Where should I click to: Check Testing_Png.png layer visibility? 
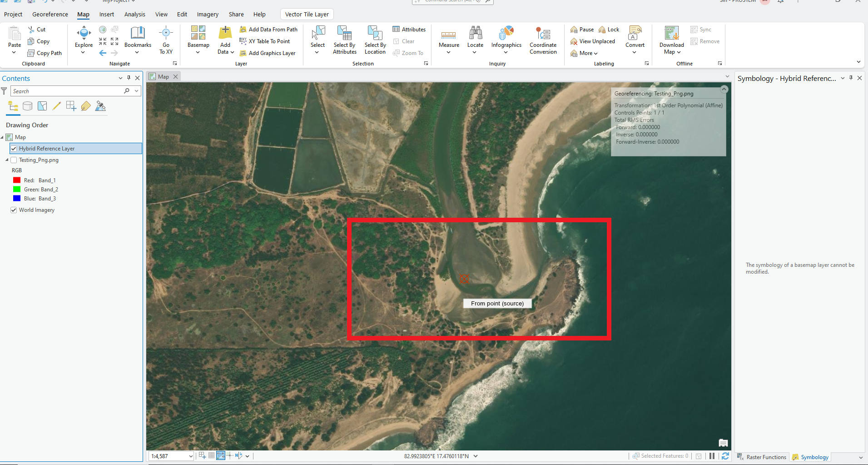[14, 160]
